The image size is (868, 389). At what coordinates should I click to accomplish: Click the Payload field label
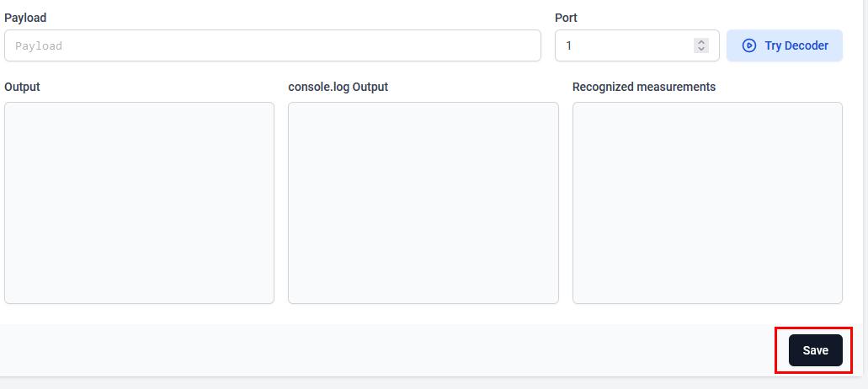coord(25,18)
